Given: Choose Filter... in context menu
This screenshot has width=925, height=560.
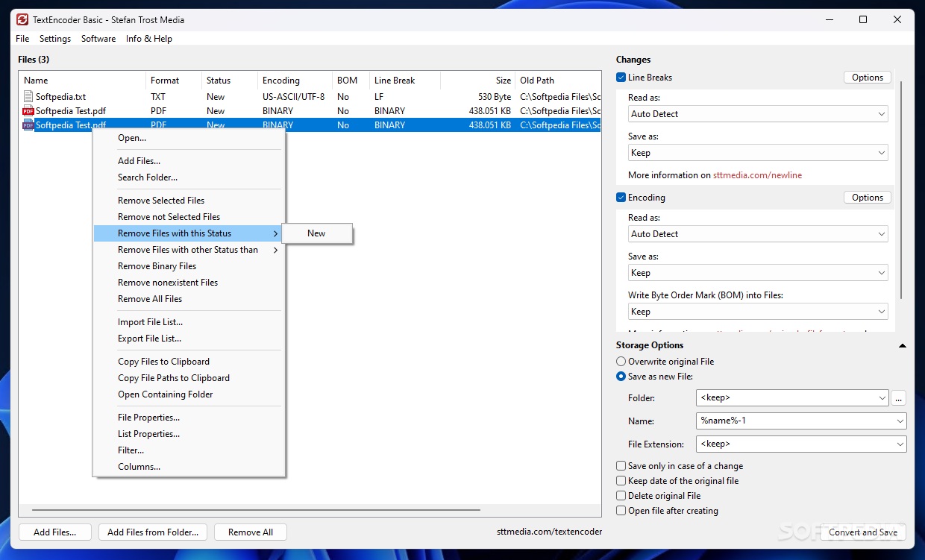Looking at the screenshot, I should 188,450.
